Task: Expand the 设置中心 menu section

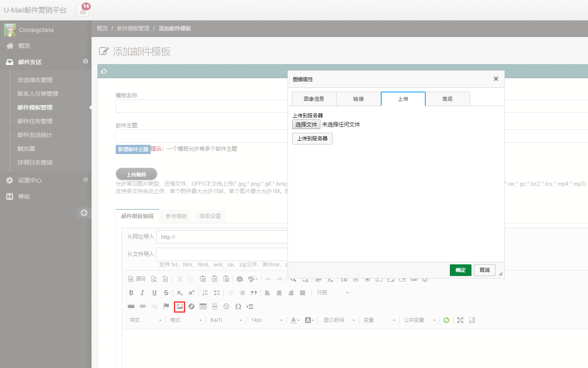Action: tap(85, 180)
